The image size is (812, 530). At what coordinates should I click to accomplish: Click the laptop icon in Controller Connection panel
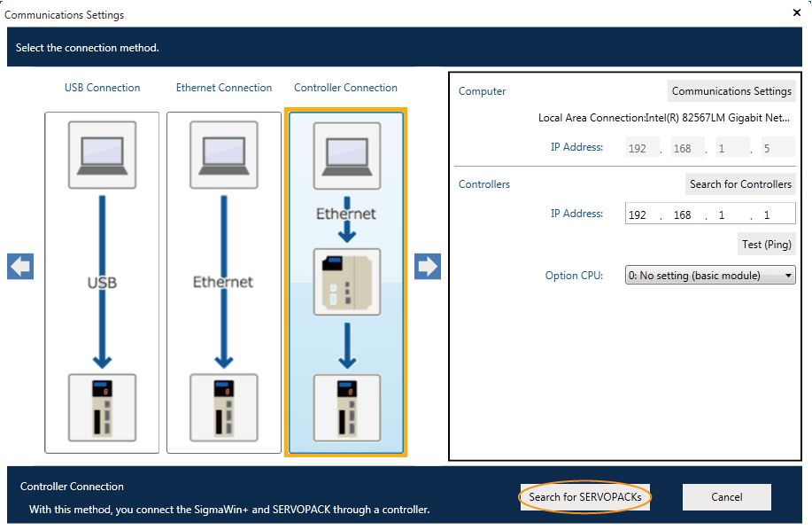(346, 154)
